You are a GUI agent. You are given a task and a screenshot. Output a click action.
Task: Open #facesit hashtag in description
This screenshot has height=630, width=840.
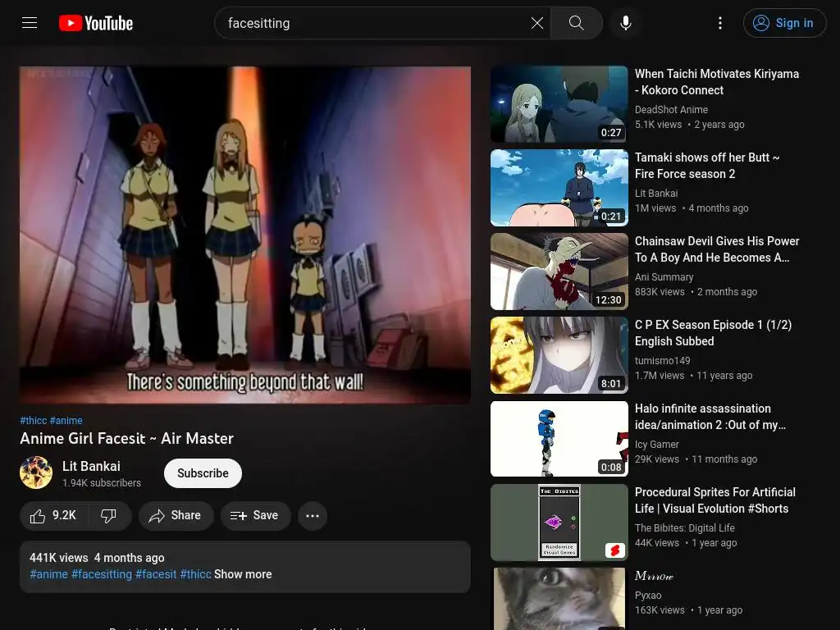tap(156, 574)
